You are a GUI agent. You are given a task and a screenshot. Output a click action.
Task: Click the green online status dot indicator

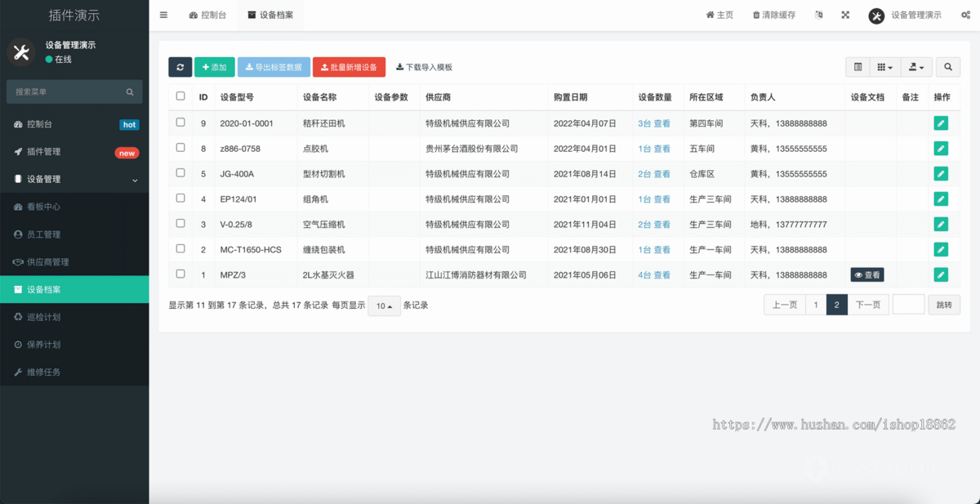[51, 59]
